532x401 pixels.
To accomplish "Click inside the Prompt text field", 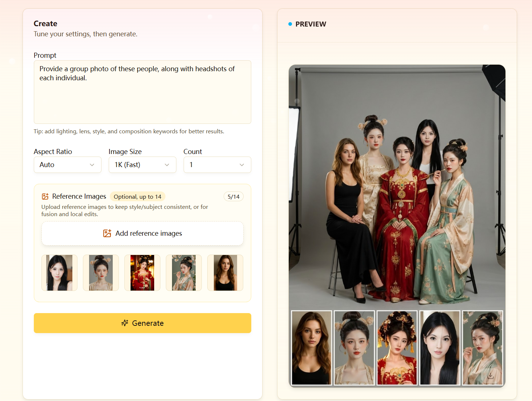I will 142,92.
